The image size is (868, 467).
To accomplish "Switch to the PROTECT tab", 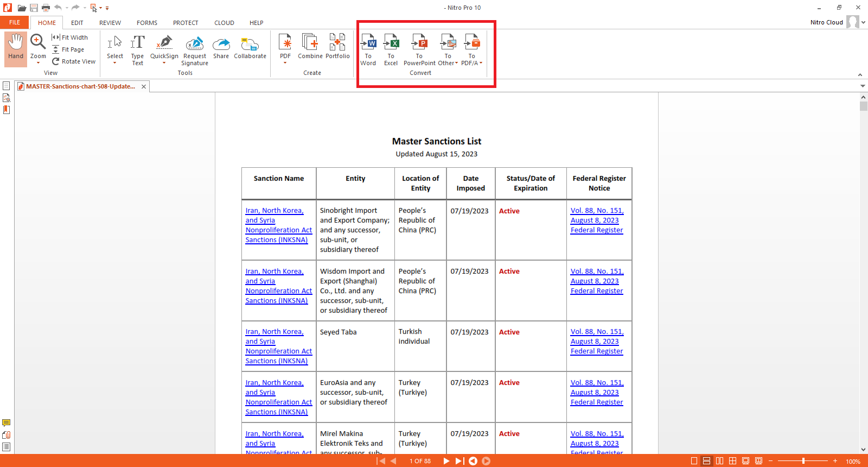I will tap(186, 23).
